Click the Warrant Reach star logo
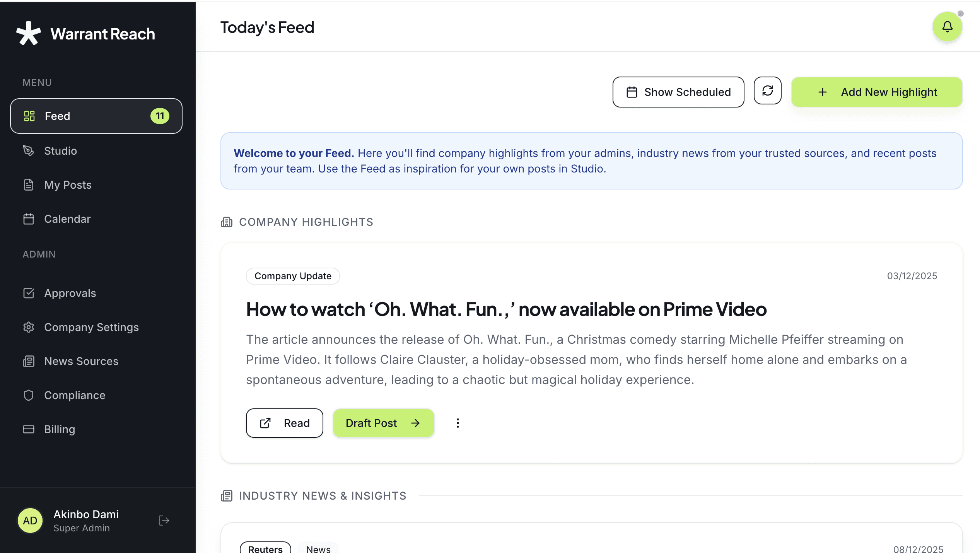The height and width of the screenshot is (553, 980). (x=29, y=34)
